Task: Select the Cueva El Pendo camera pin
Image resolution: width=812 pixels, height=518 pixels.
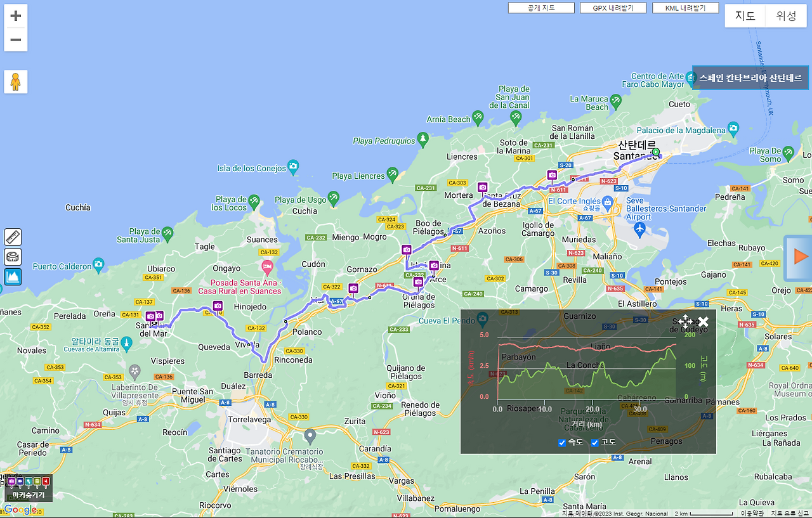Action: [x=483, y=318]
